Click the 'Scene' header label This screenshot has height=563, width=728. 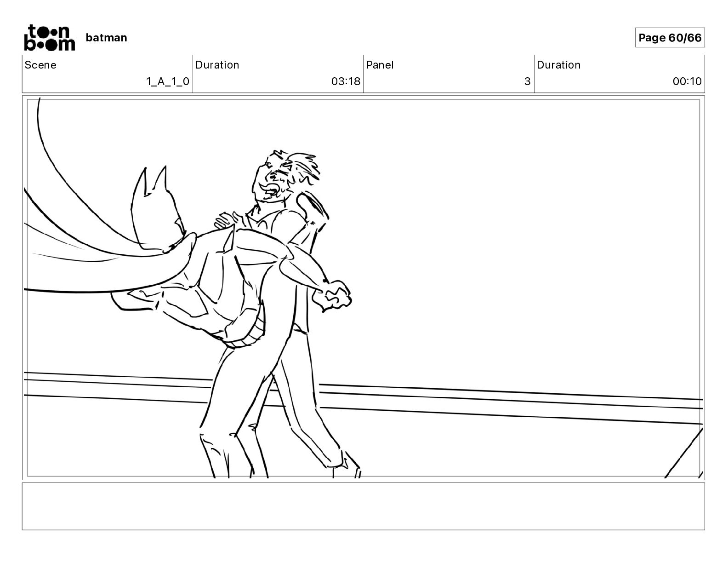coord(40,65)
